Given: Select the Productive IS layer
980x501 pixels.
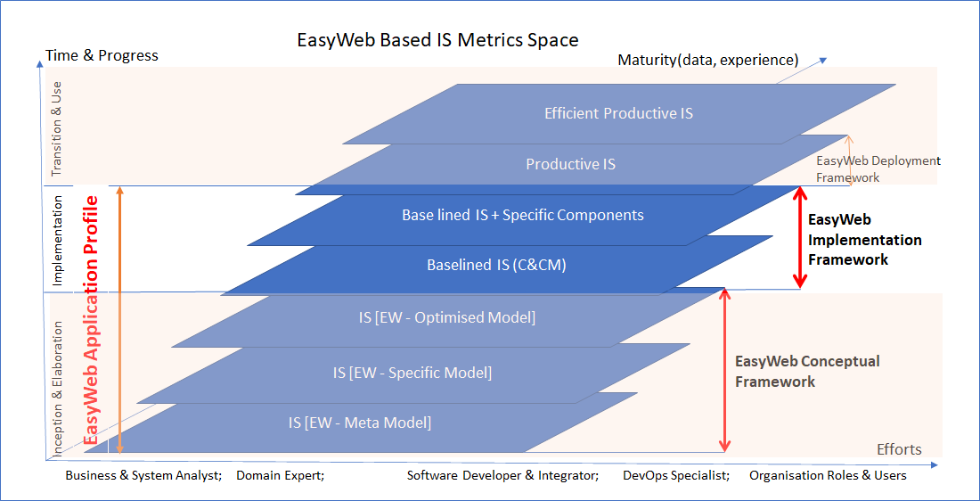Looking at the screenshot, I should [x=570, y=165].
